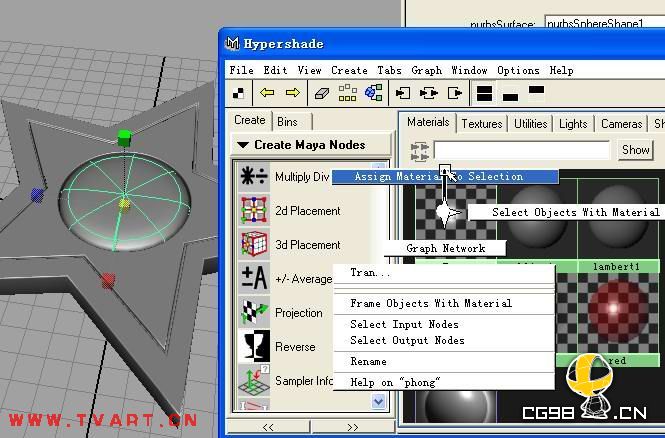
Task: Collapse the Create Maya Nodes section
Action: tap(243, 145)
